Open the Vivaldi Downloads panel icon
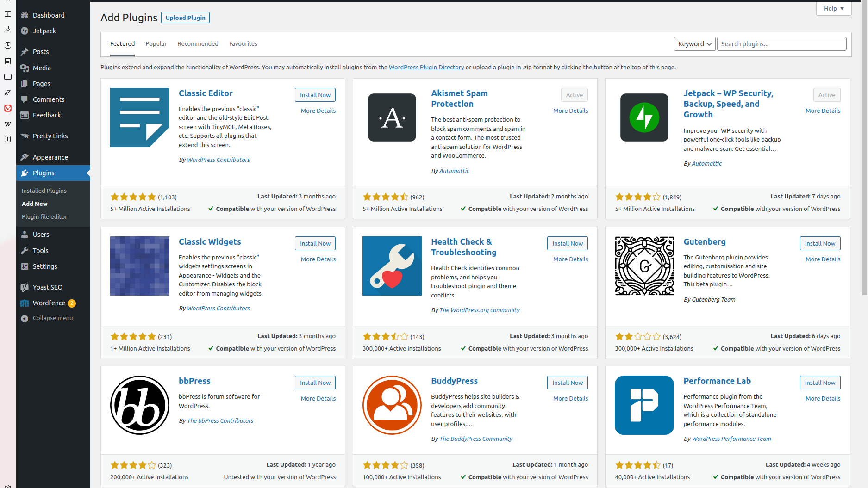 click(x=8, y=30)
